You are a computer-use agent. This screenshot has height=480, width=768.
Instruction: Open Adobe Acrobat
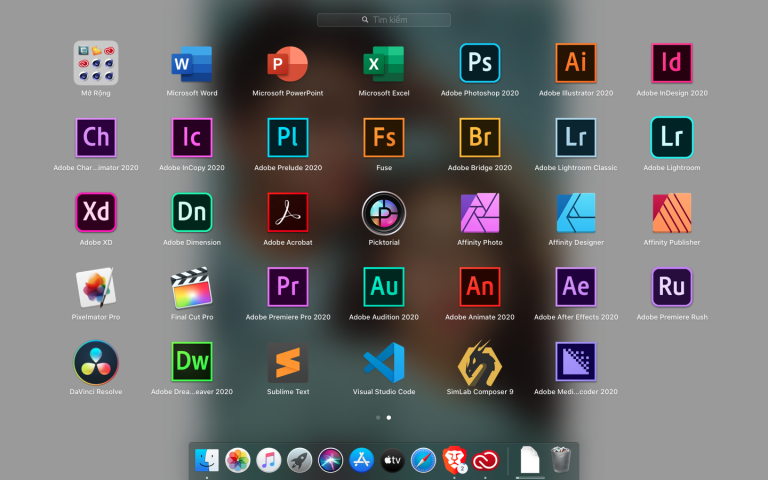coord(288,212)
